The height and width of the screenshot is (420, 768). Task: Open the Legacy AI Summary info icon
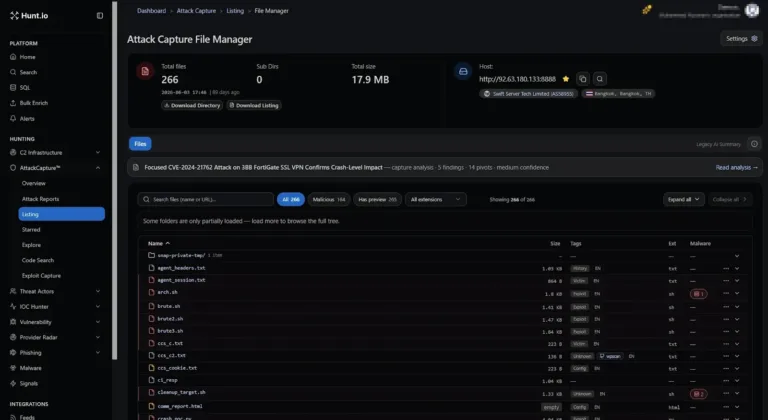coord(754,144)
